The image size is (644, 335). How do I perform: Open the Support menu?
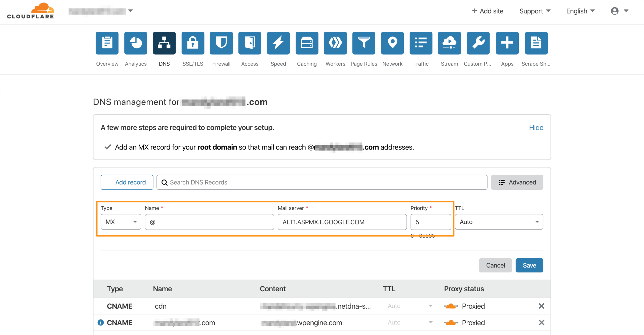pyautogui.click(x=535, y=11)
